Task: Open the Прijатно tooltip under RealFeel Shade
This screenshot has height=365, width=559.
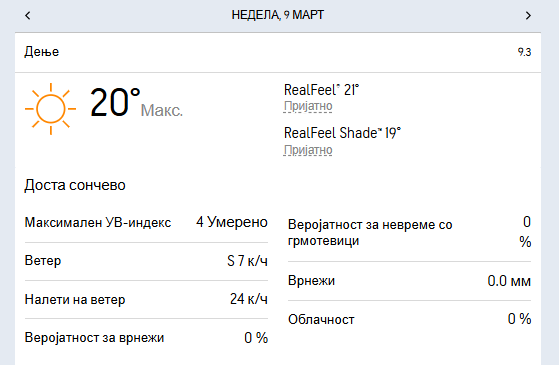Action: (308, 150)
